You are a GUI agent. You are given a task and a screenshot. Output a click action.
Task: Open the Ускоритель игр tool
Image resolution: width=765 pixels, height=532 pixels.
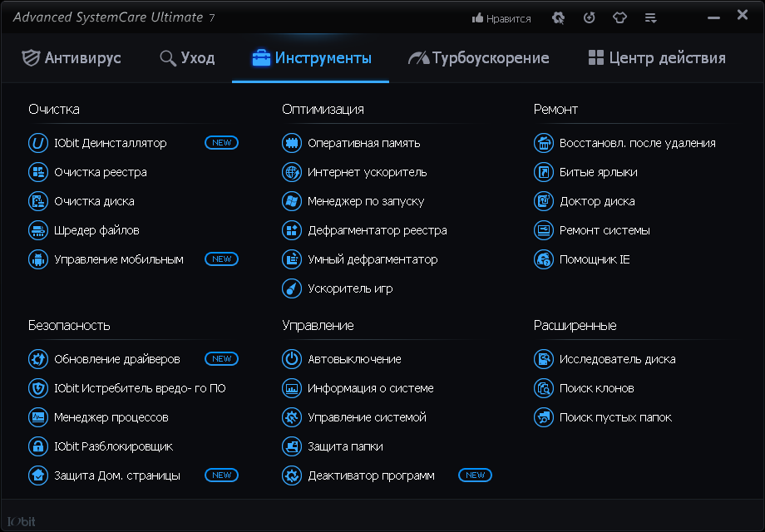click(349, 288)
